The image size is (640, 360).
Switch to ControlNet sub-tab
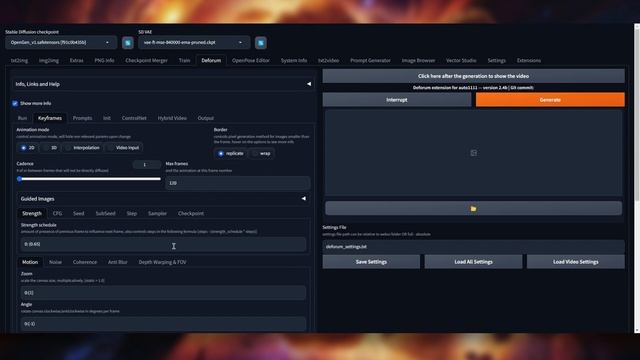click(134, 118)
